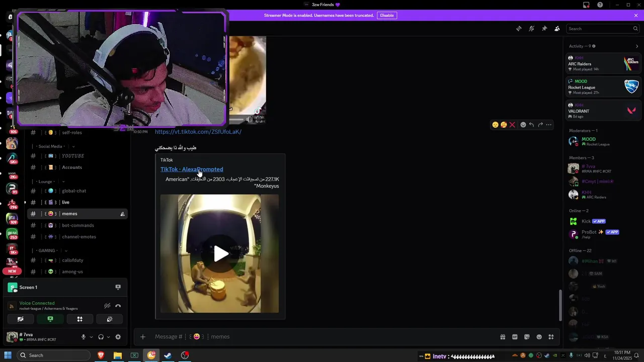Open More options on message

click(x=549, y=125)
